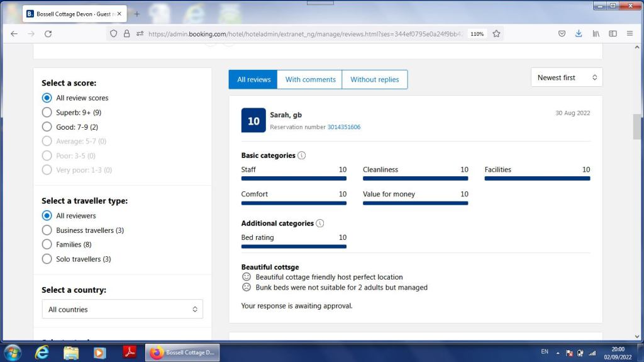Image resolution: width=644 pixels, height=362 pixels.
Task: Open reservation number 3014351606 link
Action: click(343, 127)
